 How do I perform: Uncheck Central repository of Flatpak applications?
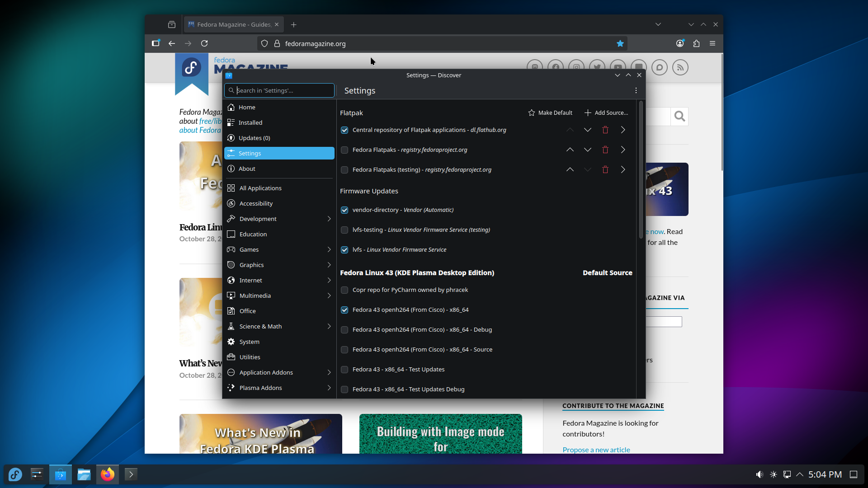pyautogui.click(x=344, y=130)
